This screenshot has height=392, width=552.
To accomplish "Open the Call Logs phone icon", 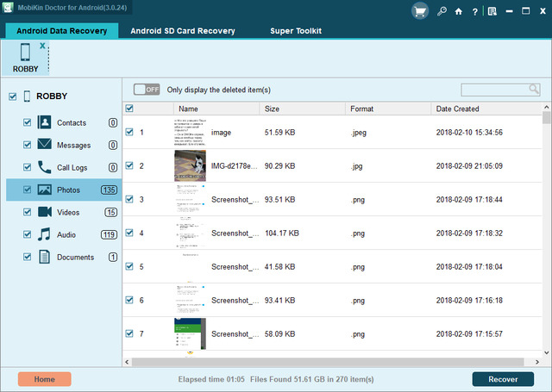I will pos(45,167).
